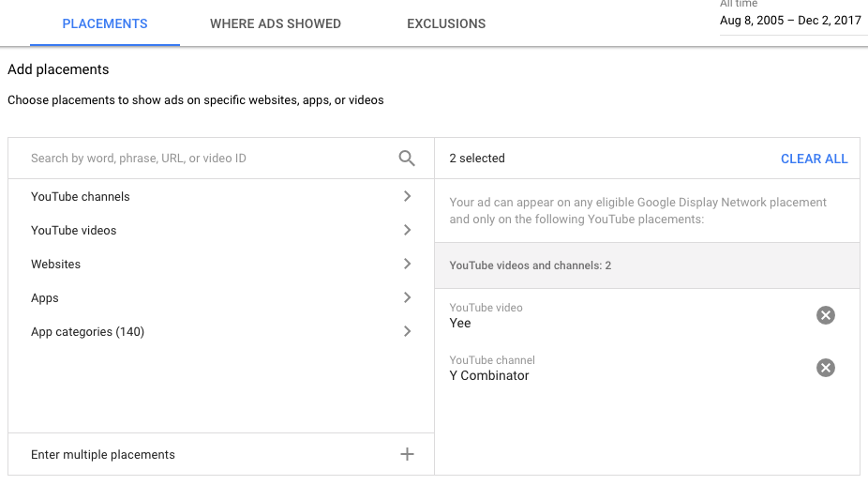Expand YouTube channels chevron arrow
The image size is (868, 485).
(x=408, y=196)
